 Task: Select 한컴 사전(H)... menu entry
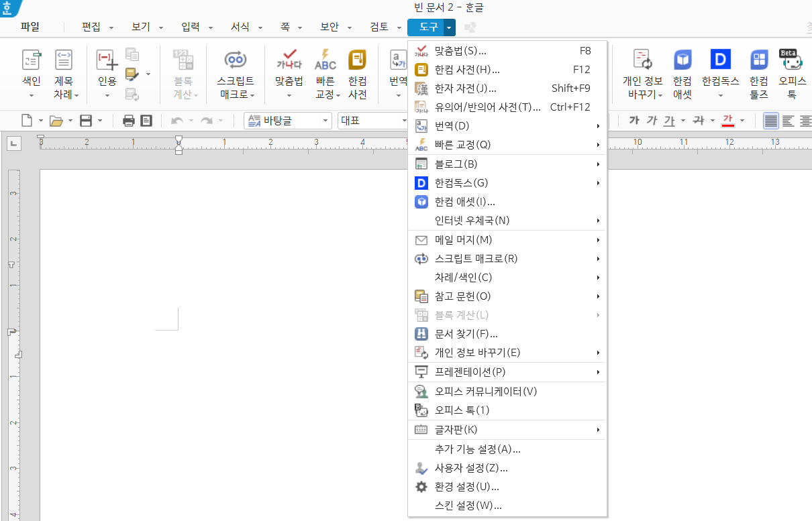tap(507, 69)
